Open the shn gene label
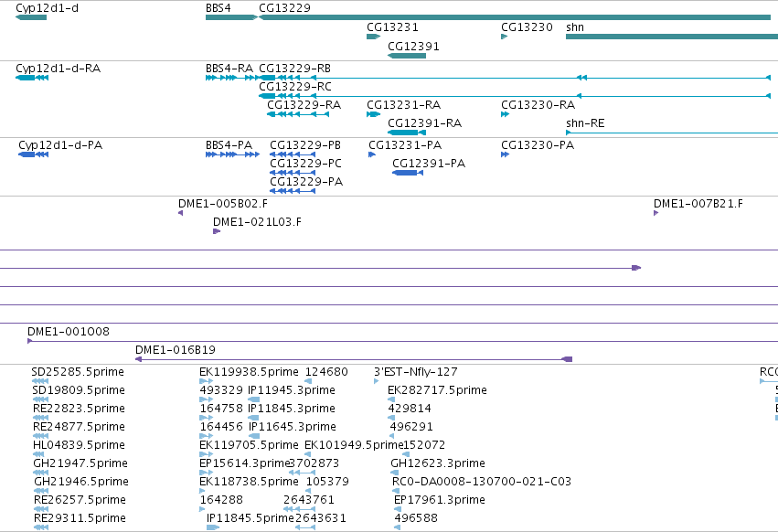Viewport: 778px width, 532px height. 574,27
